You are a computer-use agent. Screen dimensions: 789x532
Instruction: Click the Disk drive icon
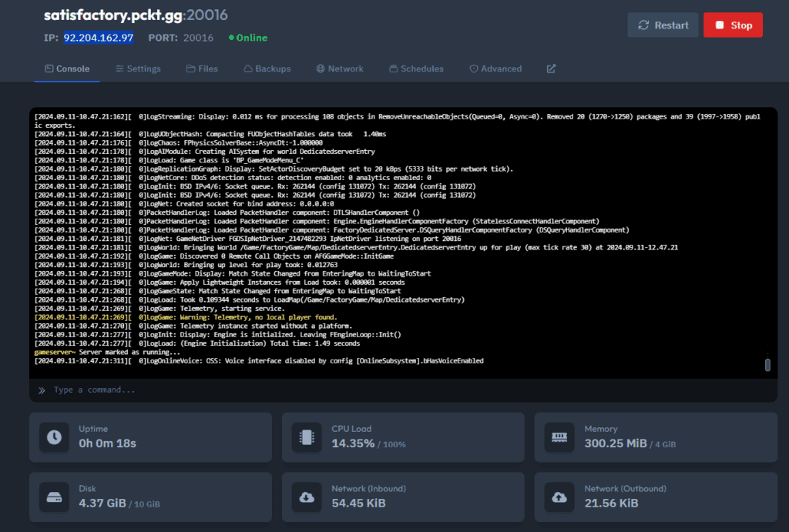click(x=54, y=497)
